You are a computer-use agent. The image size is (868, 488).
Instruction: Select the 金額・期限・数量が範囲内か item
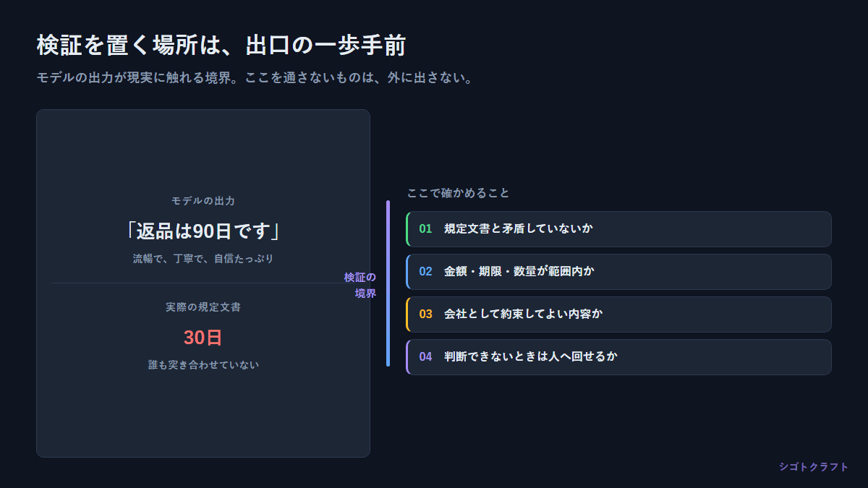(x=619, y=272)
